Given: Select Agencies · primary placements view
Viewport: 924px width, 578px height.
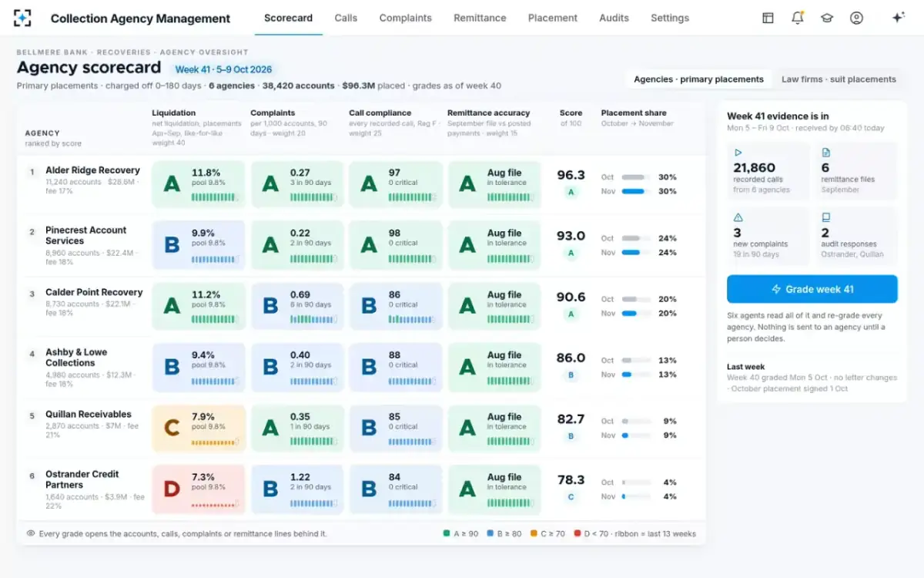Looking at the screenshot, I should click(x=698, y=79).
